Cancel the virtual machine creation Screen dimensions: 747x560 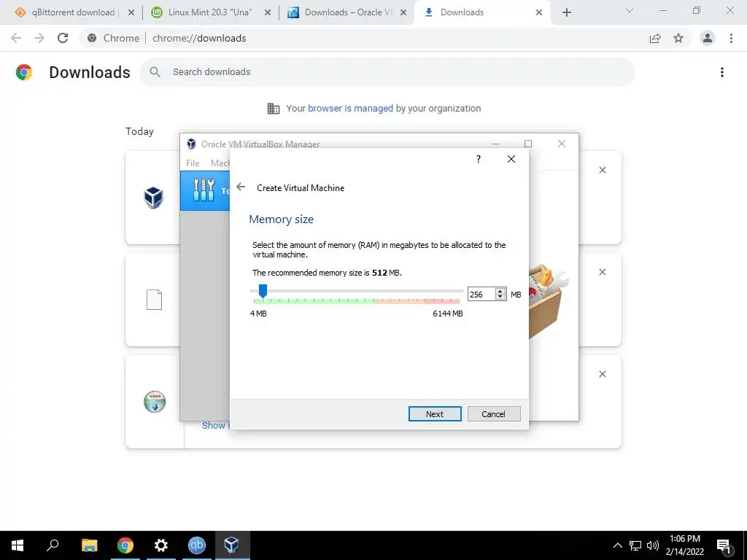tap(494, 414)
